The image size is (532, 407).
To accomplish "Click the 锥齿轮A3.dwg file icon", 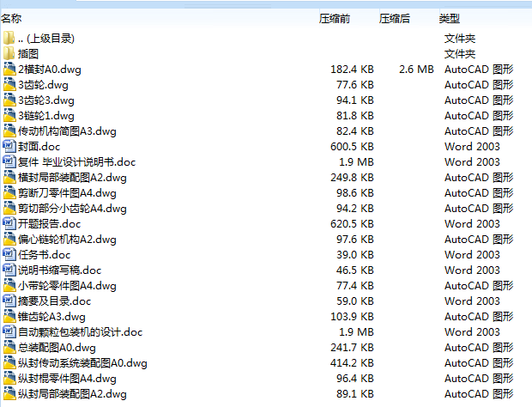I will 9,316.
